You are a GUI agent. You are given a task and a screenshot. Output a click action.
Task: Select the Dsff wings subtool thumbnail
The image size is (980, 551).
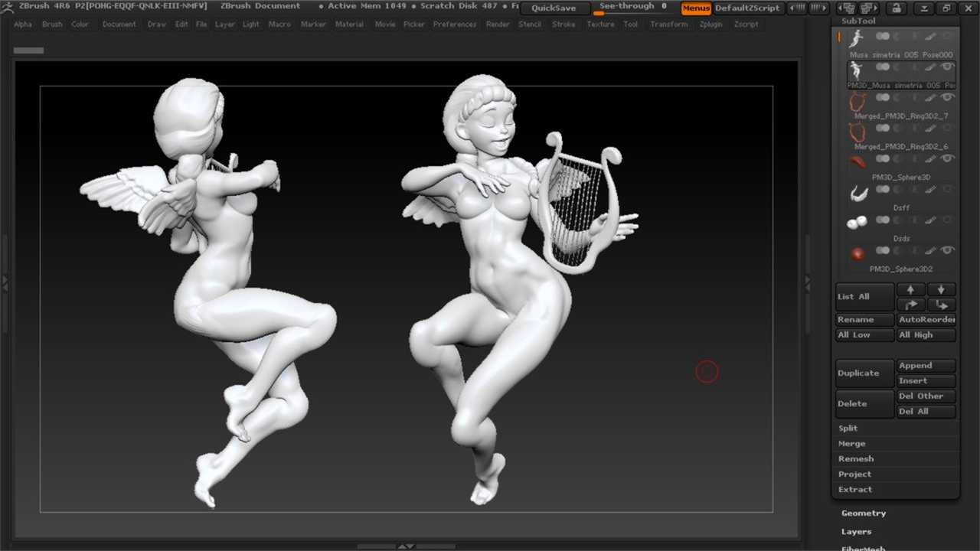858,194
